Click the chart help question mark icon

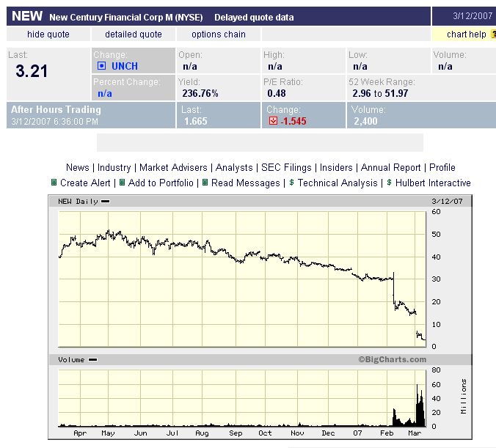[x=492, y=34]
